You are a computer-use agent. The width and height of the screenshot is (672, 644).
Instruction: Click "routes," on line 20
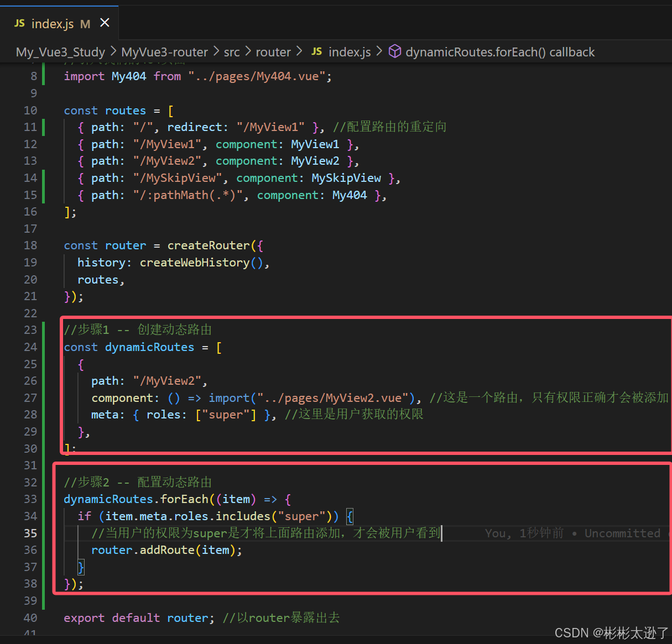pos(101,280)
